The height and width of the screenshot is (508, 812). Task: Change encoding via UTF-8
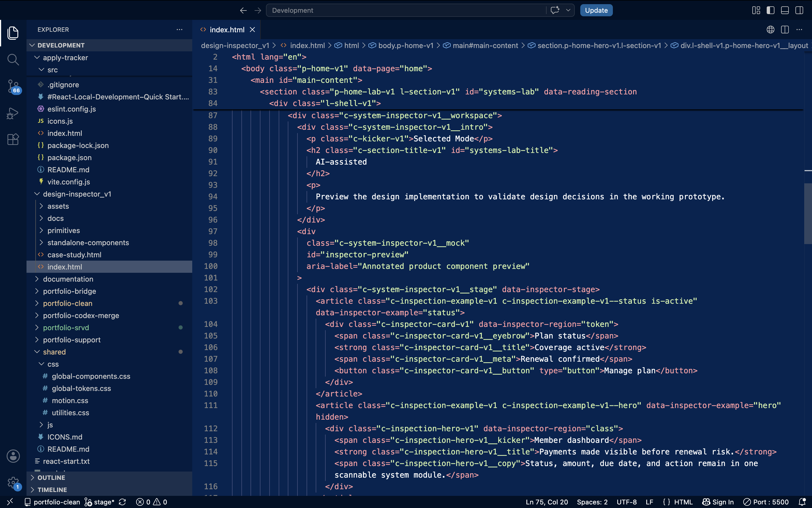[x=627, y=502]
